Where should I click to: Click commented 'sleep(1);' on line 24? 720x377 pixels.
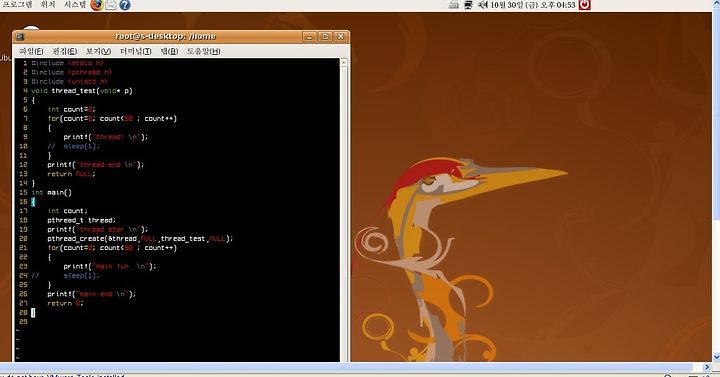(x=81, y=276)
